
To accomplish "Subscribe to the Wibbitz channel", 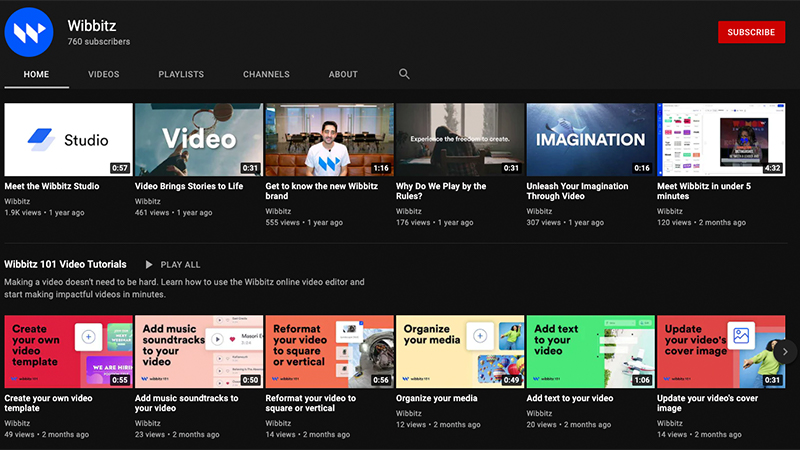I will coord(751,32).
